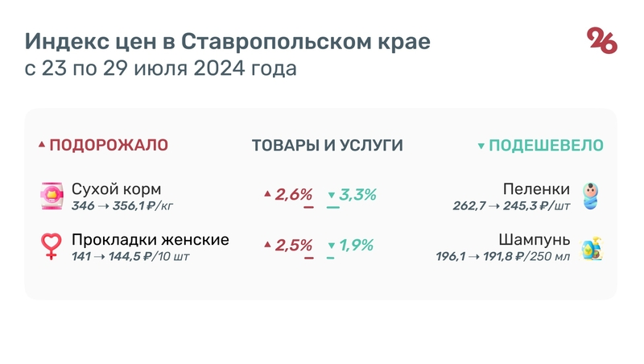Click the red 26 logo
Screen dimensions: 644x364
click(602, 40)
